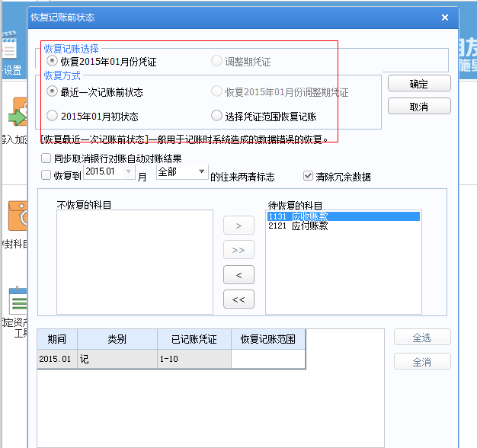This screenshot has height=448, width=477.
Task: Move all subjects left with << button
Action: click(x=238, y=299)
